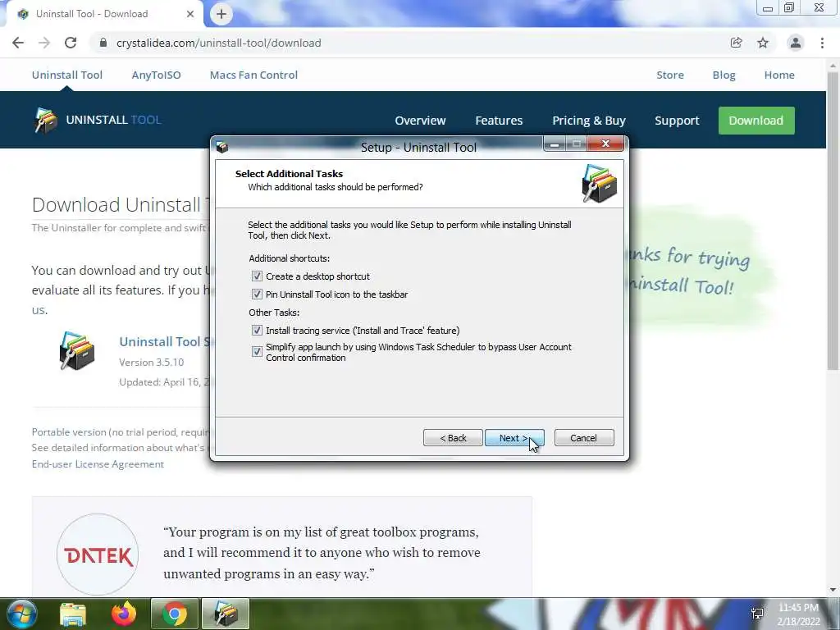
Task: Uncheck Pin Uninstall Tool icon to taskbar
Action: 257,294
